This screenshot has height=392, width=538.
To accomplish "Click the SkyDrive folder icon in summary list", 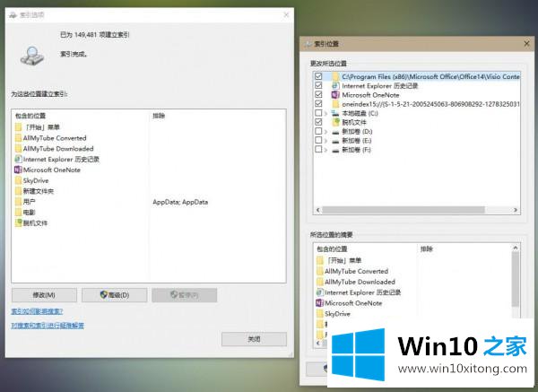I will click(320, 314).
